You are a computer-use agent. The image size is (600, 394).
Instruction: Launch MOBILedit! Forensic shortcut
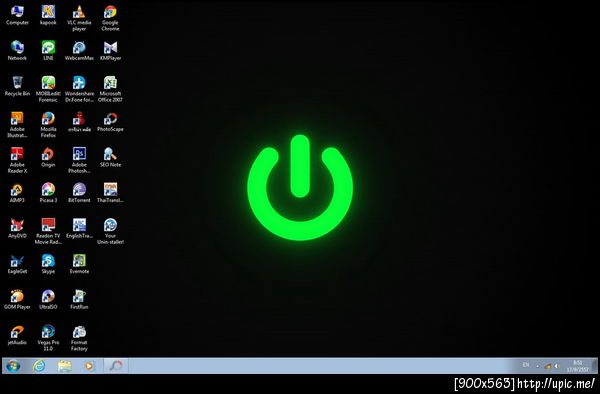click(48, 90)
